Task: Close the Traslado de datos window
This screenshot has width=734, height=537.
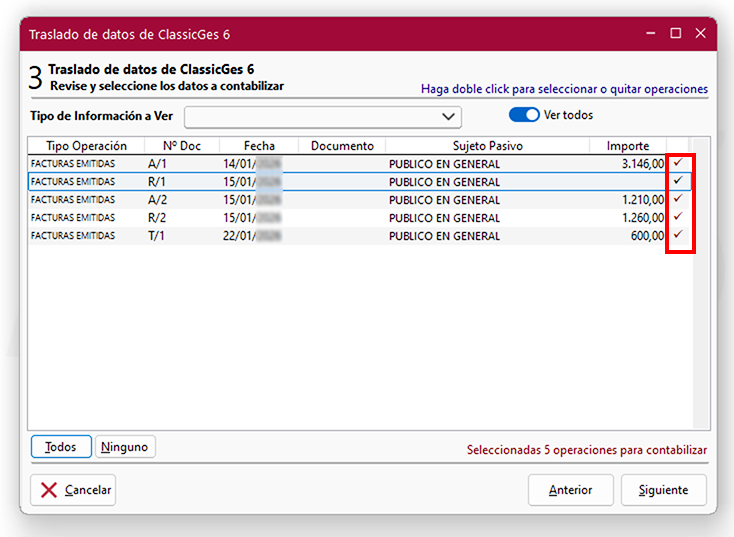Action: click(x=700, y=33)
